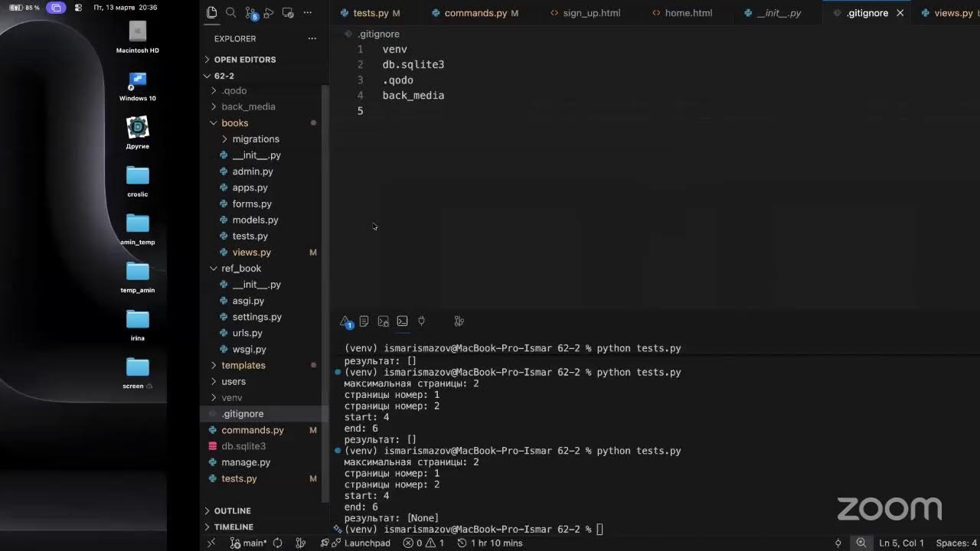The height and width of the screenshot is (551, 980).
Task: Click the remote window status bar icon
Action: 212,543
